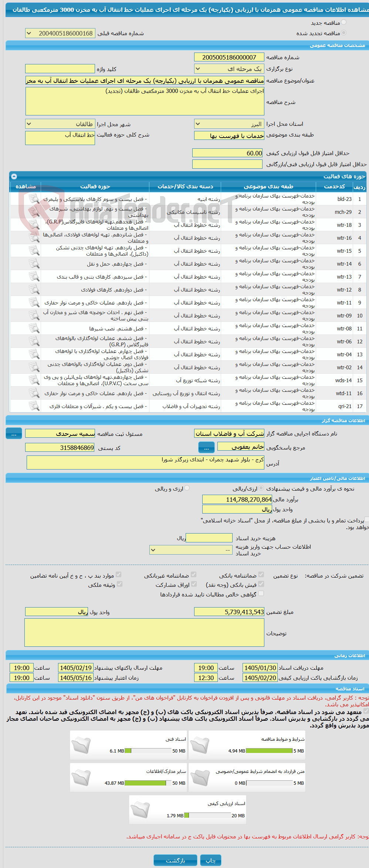
Task: Open view icon for row wtr-06
Action: coord(34,342)
